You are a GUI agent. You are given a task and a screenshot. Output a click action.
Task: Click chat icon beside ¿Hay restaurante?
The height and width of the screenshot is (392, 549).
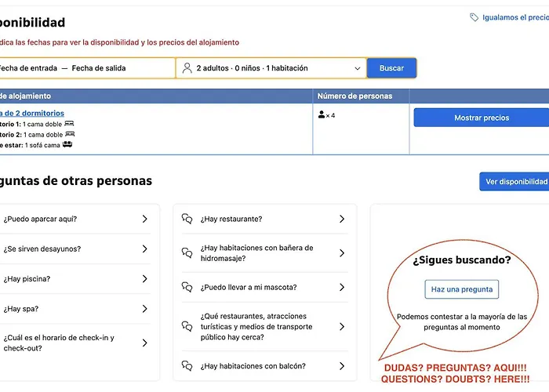pos(187,220)
